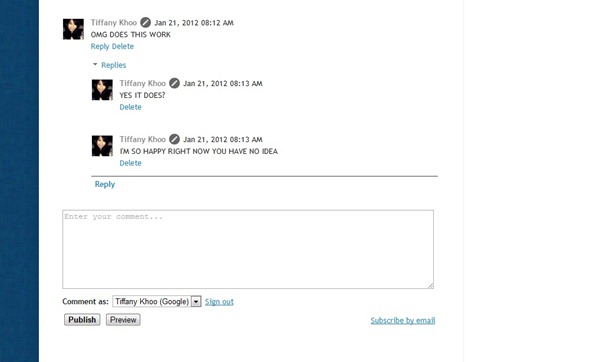Image resolution: width=600 pixels, height=362 pixels.
Task: Collapse the Replies thread triangle
Action: 95,64
